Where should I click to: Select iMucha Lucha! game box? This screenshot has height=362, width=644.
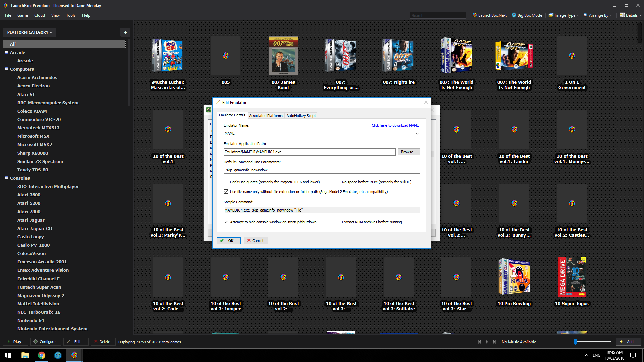pos(168,55)
